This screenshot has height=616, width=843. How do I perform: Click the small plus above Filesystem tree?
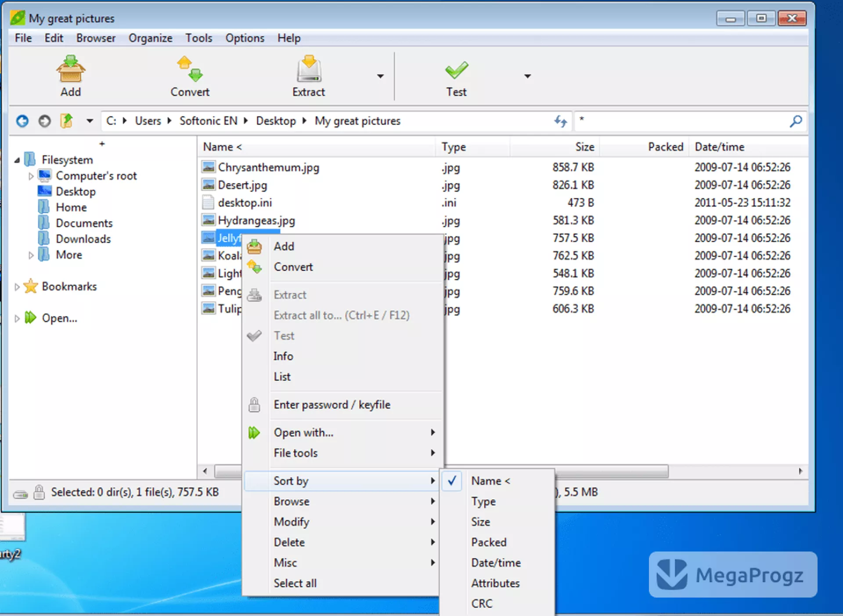102,143
